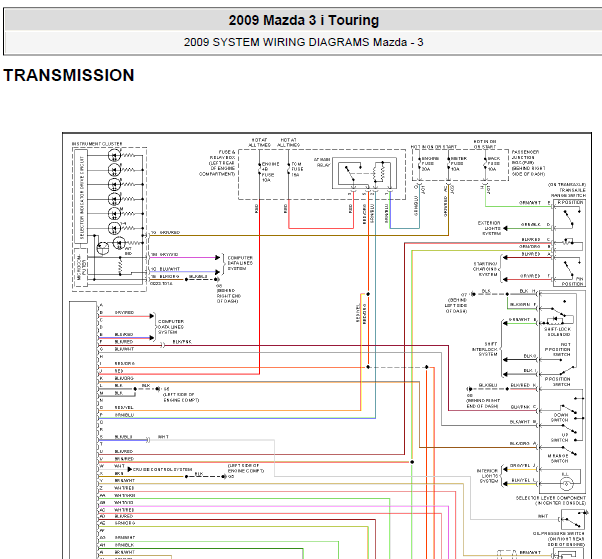Click the STARTING/CHARGING SYSTEM label
Viewport: 602px width, 559px height.
pos(486,269)
